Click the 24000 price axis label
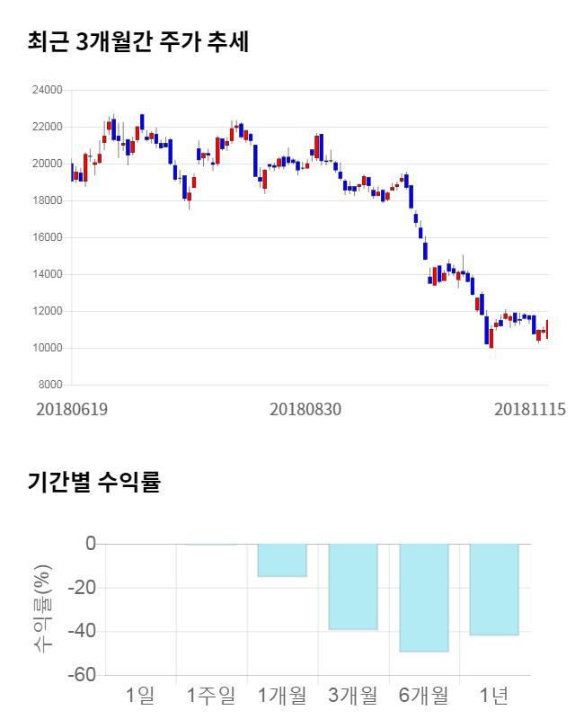This screenshot has height=728, width=575. tap(47, 90)
